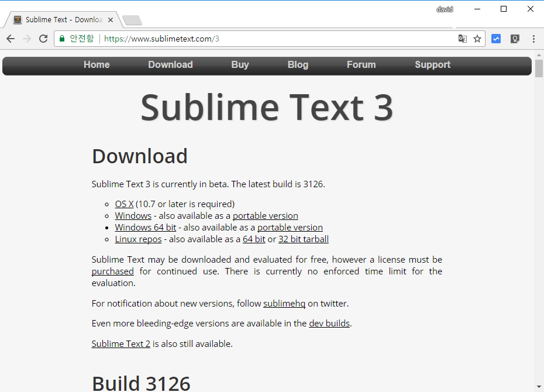This screenshot has height=392, width=544.
Task: Click the browser forward arrow
Action: 27,39
